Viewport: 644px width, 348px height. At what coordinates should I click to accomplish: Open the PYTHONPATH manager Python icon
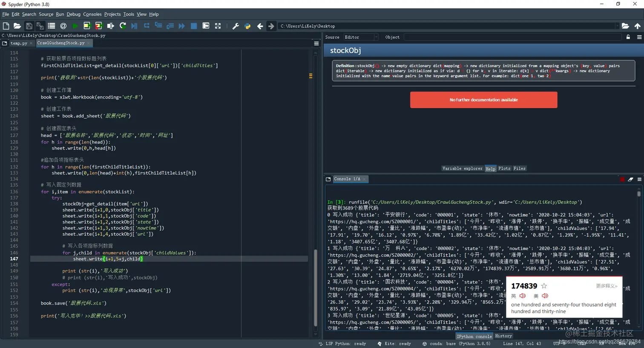pos(247,26)
